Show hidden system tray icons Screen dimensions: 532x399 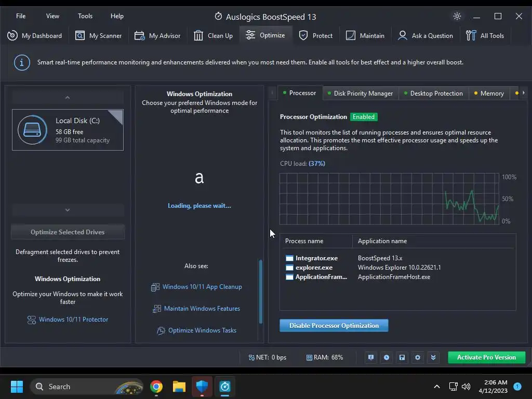point(437,387)
